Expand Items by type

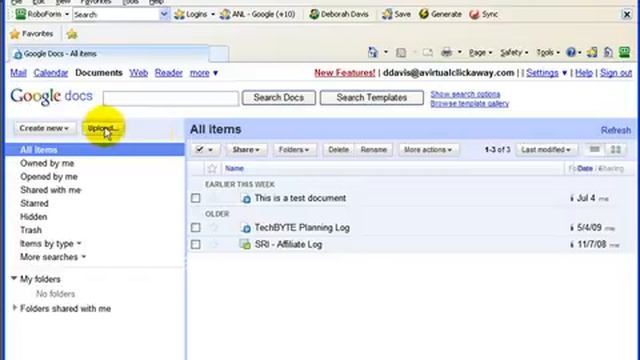coord(51,244)
